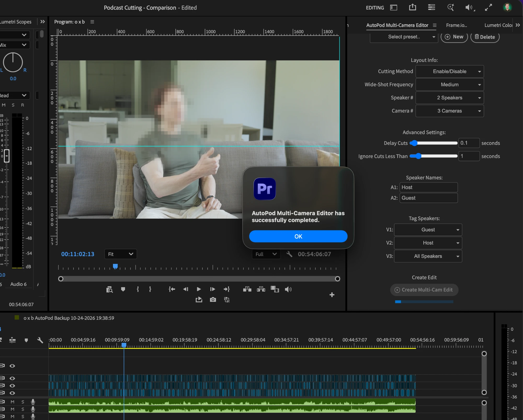Click OK in the AutoPod completion dialog
Screen dimensions: 523x420
(x=298, y=236)
